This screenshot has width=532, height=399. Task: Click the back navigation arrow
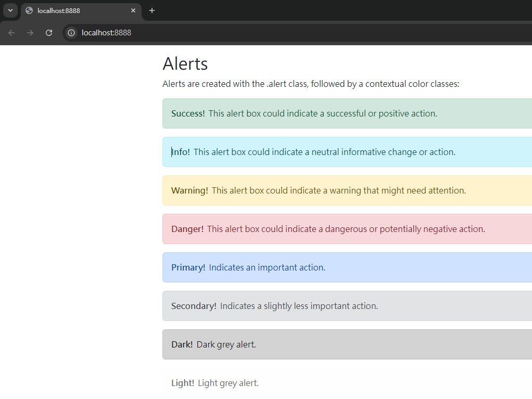click(x=11, y=33)
